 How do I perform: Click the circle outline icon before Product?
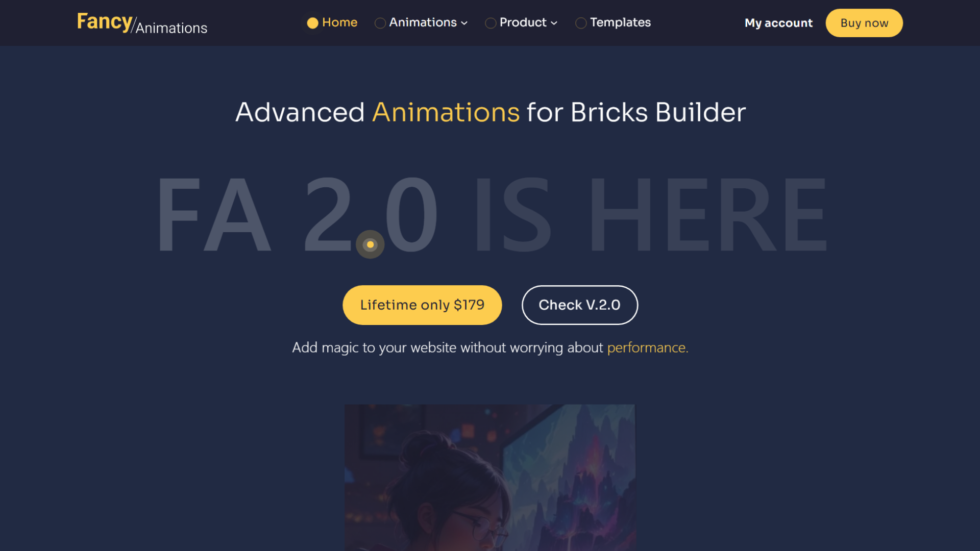click(x=491, y=23)
